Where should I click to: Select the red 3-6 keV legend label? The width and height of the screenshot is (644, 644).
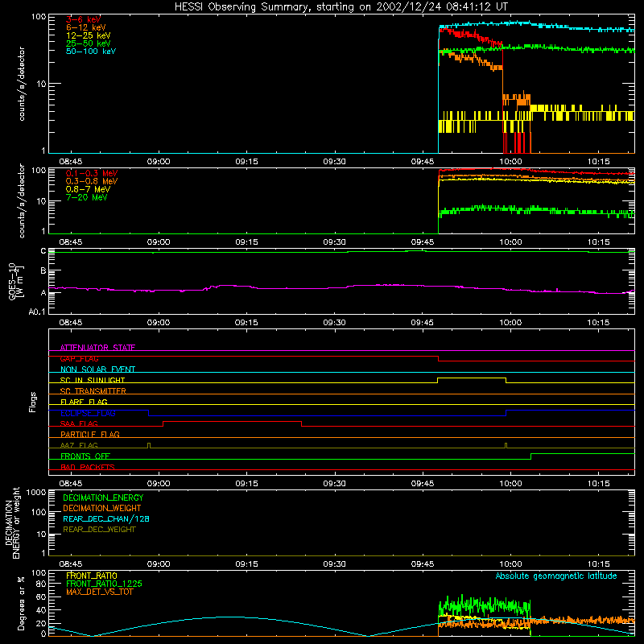click(83, 19)
